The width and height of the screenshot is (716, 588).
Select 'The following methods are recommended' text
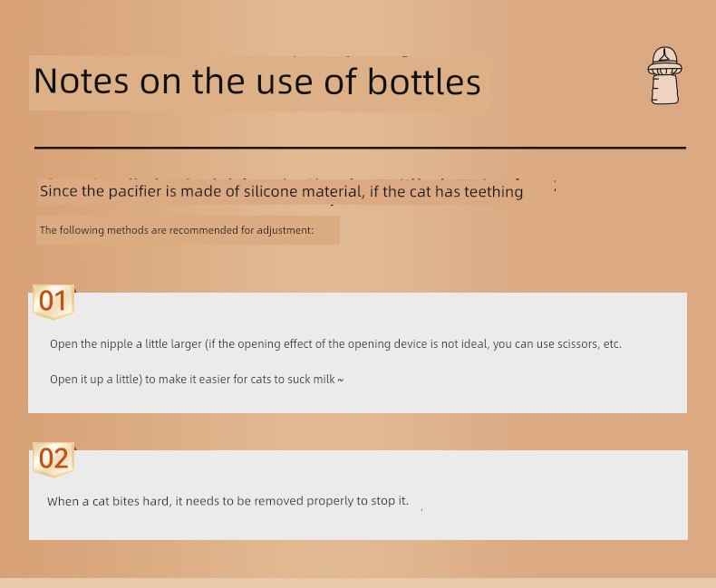(177, 230)
